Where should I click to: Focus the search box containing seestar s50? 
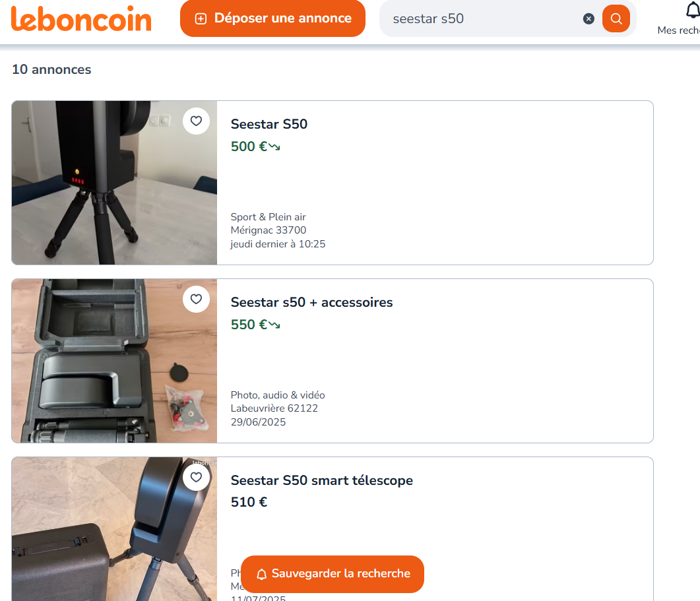pyautogui.click(x=482, y=18)
